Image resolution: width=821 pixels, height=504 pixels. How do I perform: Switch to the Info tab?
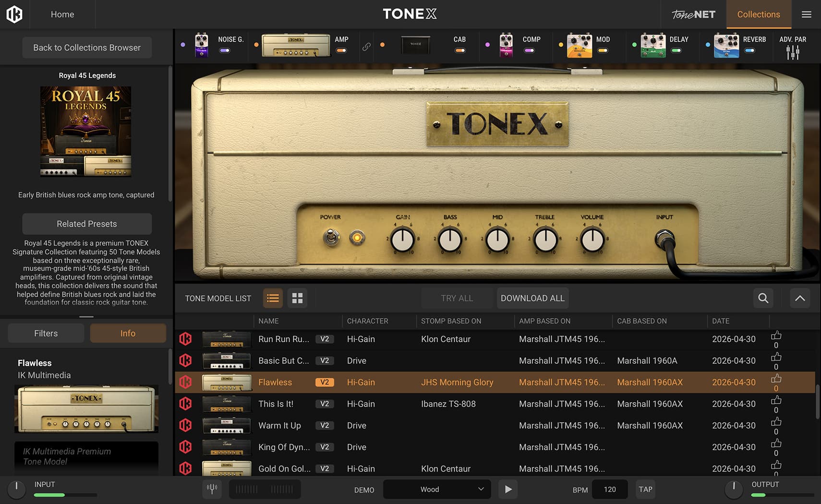128,333
